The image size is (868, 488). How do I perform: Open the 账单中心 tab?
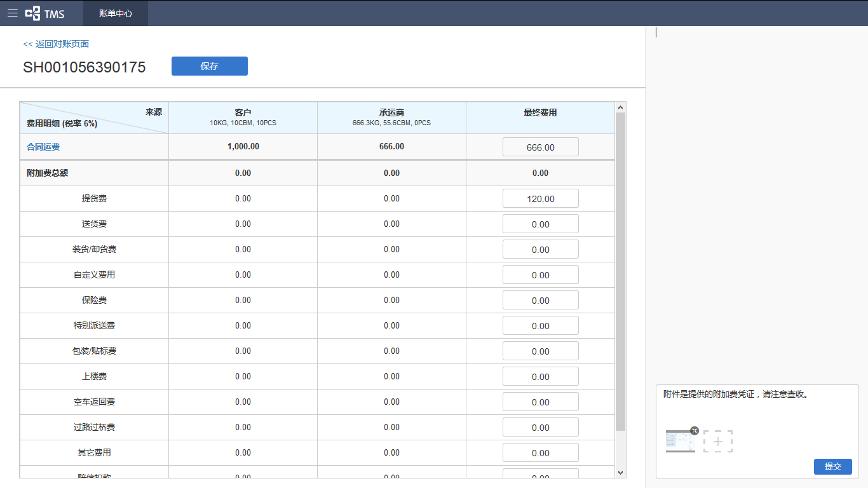[x=116, y=13]
